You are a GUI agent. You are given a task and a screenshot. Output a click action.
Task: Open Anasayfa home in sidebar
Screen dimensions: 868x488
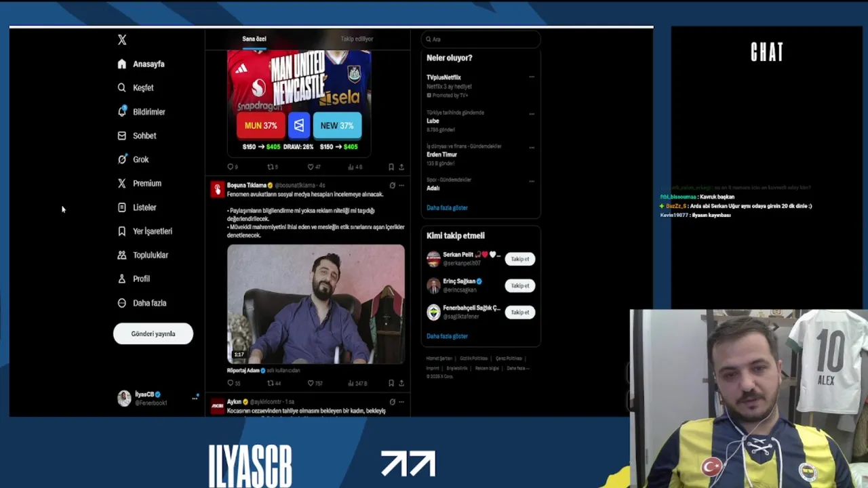tap(141, 64)
